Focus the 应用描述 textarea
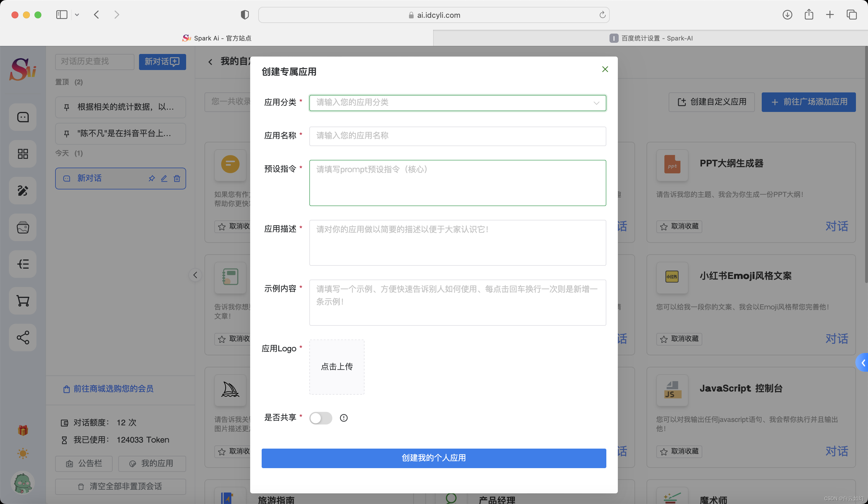 458,243
